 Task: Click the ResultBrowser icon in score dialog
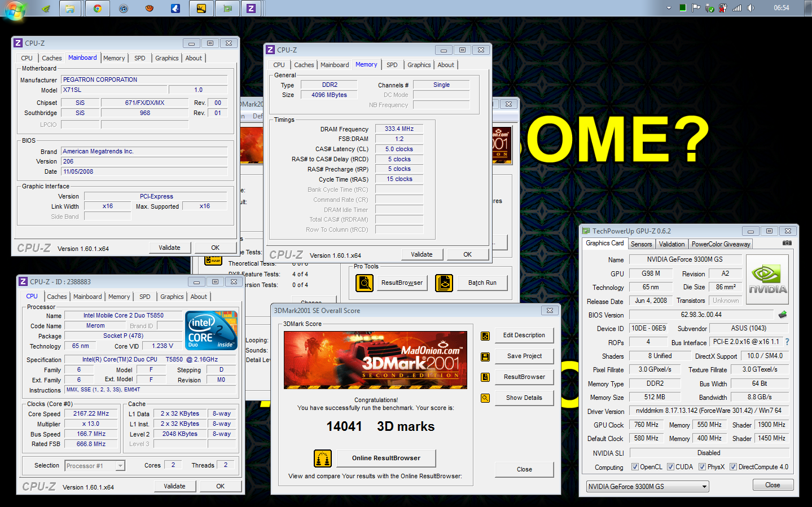485,377
